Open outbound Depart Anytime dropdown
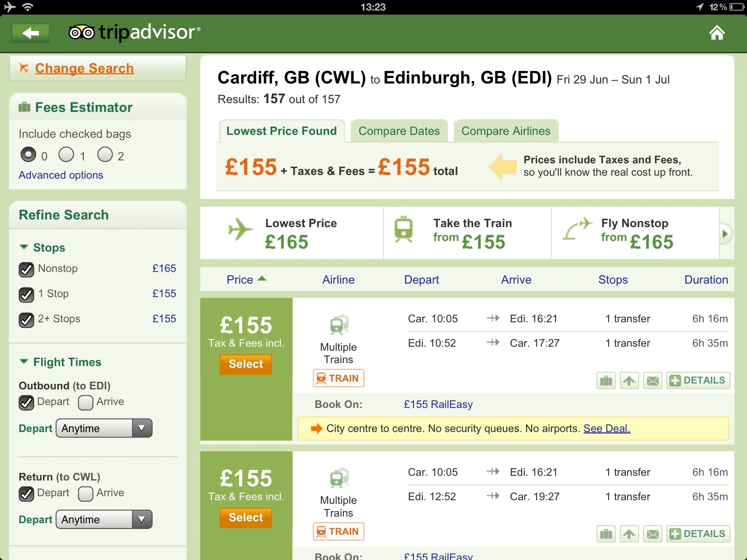Image resolution: width=747 pixels, height=560 pixels. [104, 428]
